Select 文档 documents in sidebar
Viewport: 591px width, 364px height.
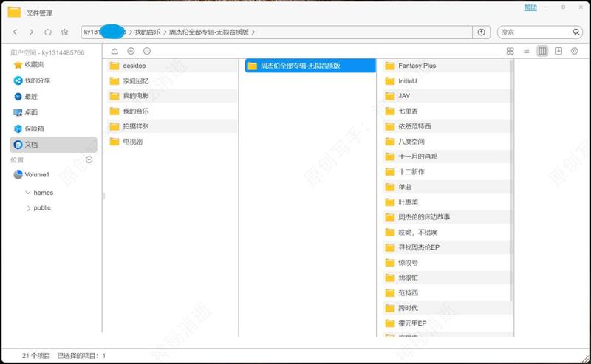click(x=53, y=144)
